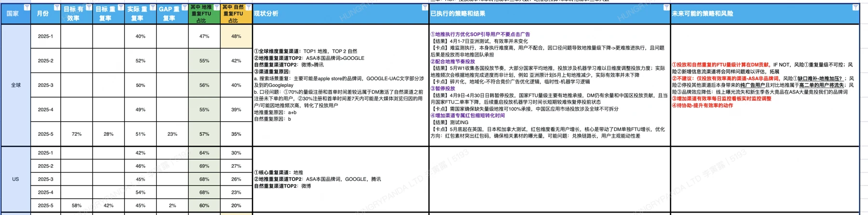Click US line 自然重复渠道TOP2：微博
Viewport: 868px width, 215px height.
click(x=283, y=186)
